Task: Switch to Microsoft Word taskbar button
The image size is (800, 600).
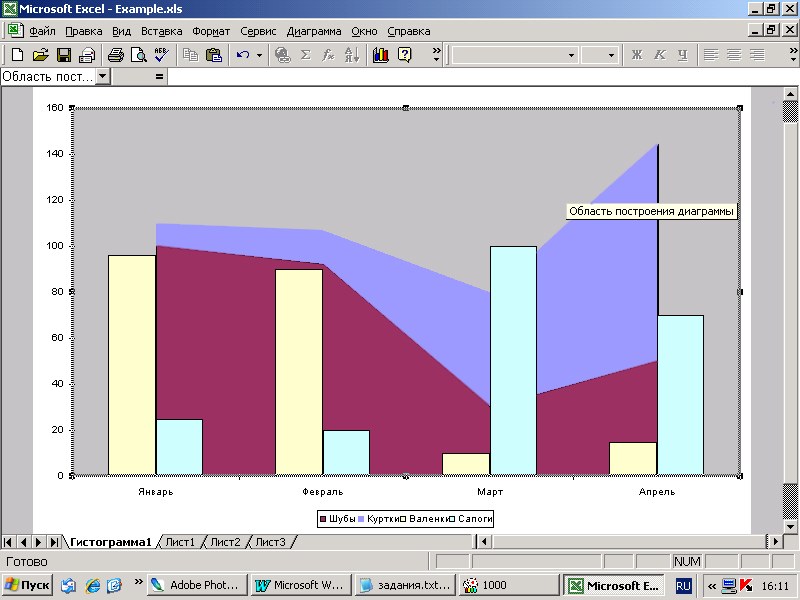Action: (301, 585)
